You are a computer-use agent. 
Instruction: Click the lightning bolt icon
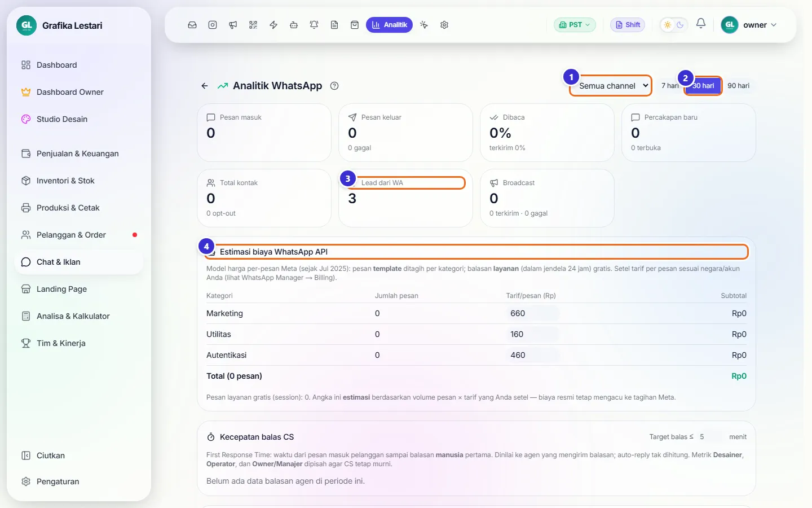(273, 25)
